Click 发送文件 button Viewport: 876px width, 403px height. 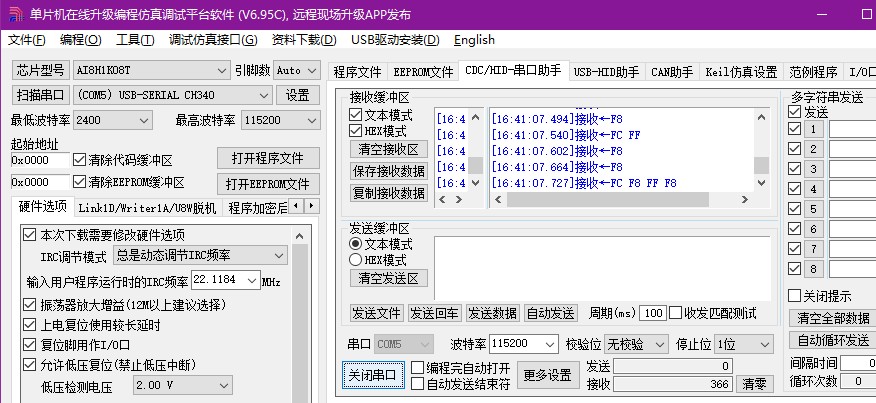click(377, 313)
